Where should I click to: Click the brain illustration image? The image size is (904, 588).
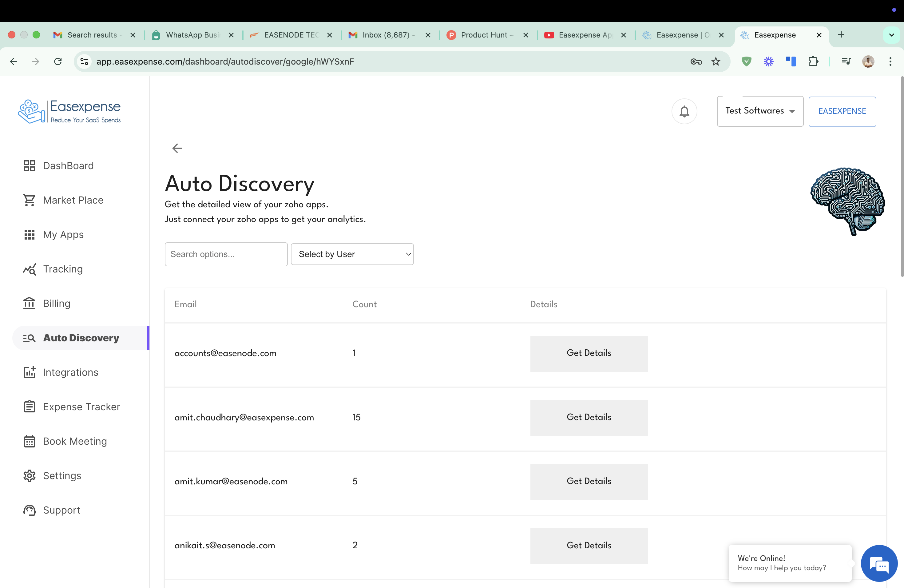coord(848,201)
